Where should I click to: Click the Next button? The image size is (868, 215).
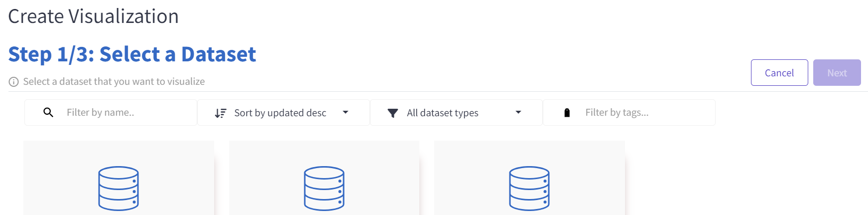click(837, 73)
